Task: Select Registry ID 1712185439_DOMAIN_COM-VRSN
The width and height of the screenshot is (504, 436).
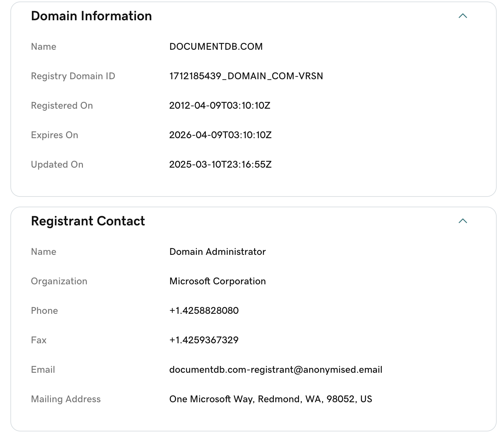Action: pyautogui.click(x=246, y=76)
